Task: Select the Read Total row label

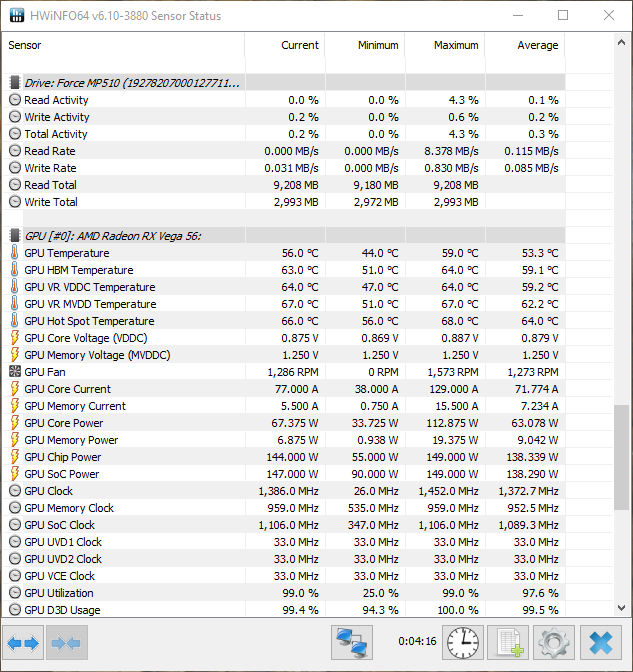Action: 51,185
